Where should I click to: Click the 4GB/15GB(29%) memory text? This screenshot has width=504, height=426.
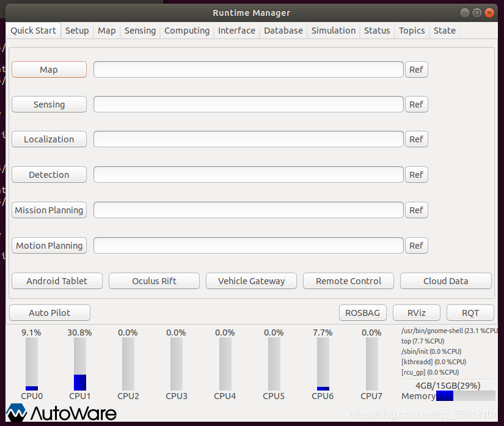[x=448, y=386]
